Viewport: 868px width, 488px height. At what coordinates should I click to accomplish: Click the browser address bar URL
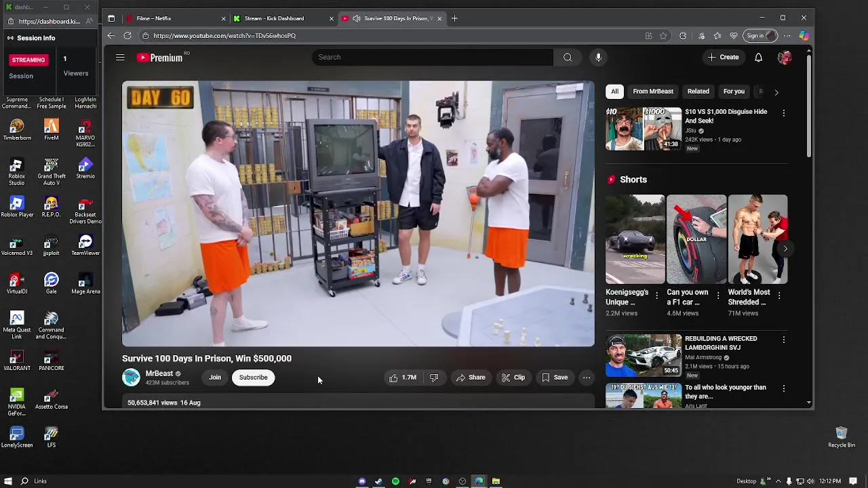coord(224,36)
